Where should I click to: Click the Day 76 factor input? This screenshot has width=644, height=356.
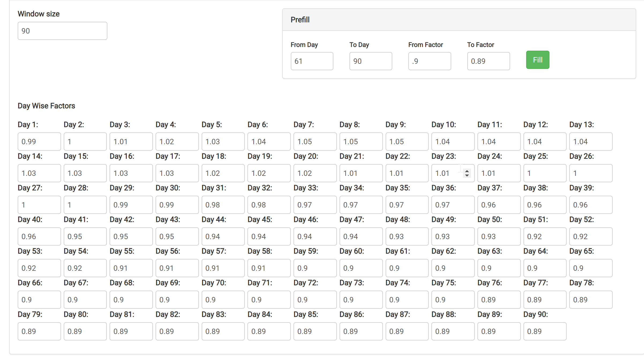pos(499,300)
